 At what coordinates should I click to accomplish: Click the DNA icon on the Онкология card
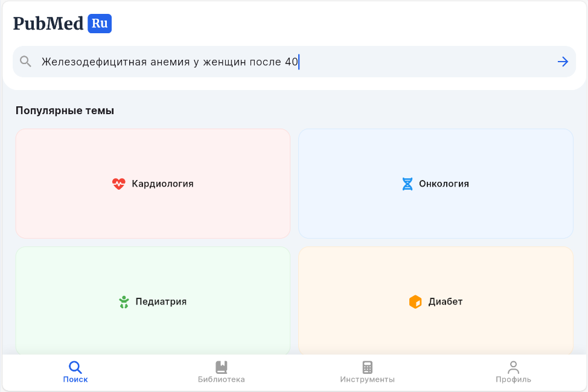pyautogui.click(x=406, y=183)
